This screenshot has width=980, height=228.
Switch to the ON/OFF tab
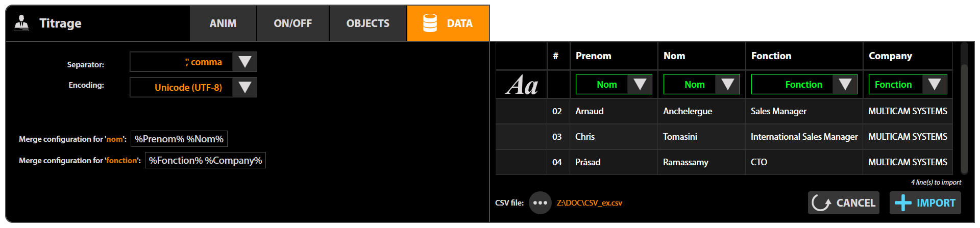pos(292,23)
